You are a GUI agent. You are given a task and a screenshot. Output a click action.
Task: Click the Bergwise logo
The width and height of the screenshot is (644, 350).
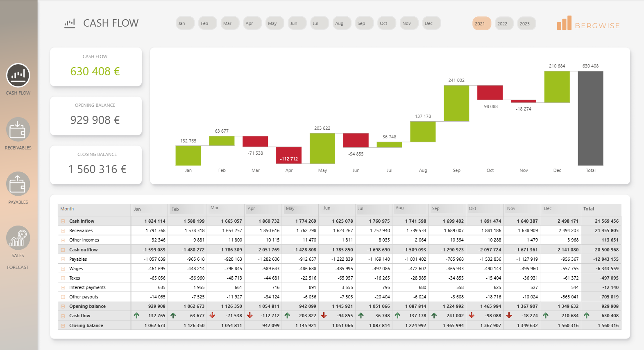(x=588, y=24)
